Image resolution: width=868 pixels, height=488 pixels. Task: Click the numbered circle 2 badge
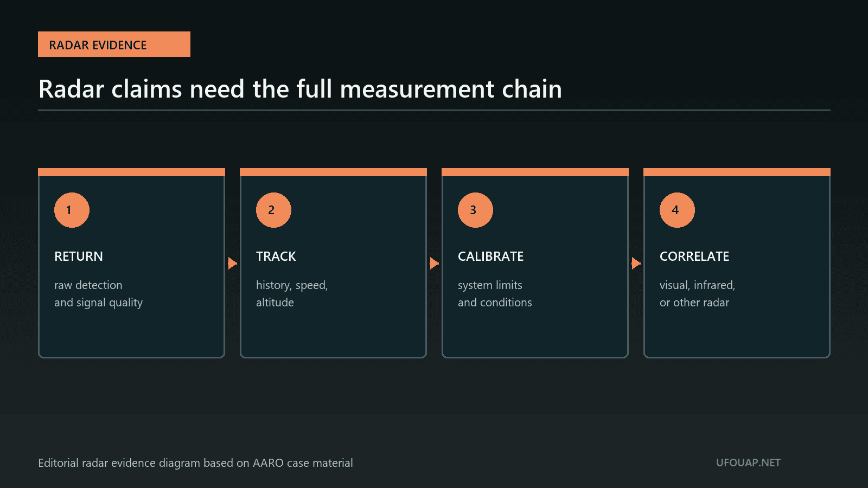[273, 210]
